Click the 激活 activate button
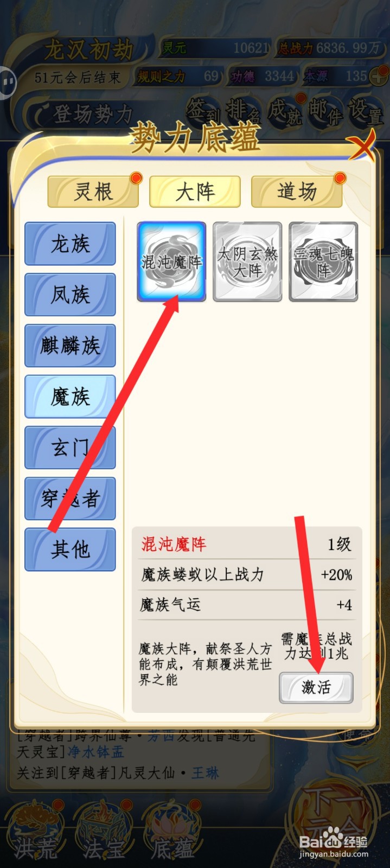390x868 pixels. pos(316,688)
